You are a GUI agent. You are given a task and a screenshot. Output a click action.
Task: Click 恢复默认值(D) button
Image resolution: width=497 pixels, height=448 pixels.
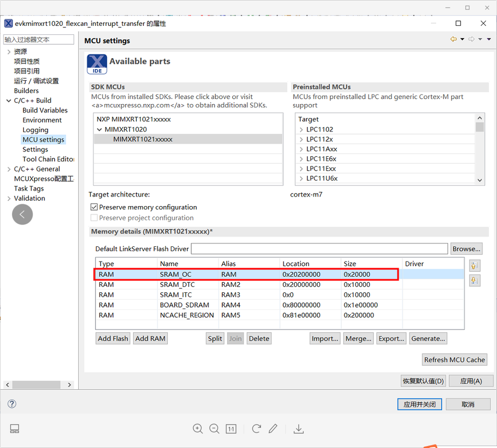[x=423, y=381]
